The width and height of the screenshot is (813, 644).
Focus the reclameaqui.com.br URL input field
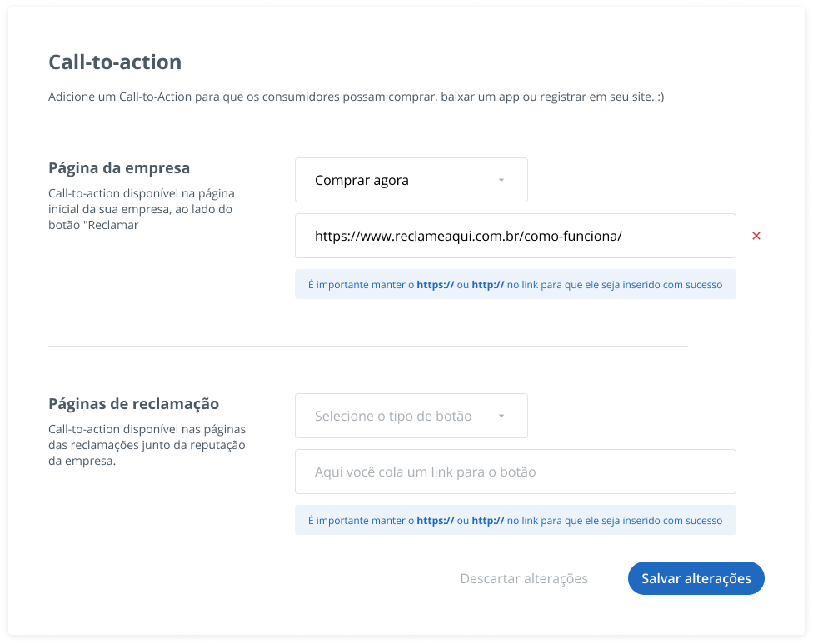[516, 236]
